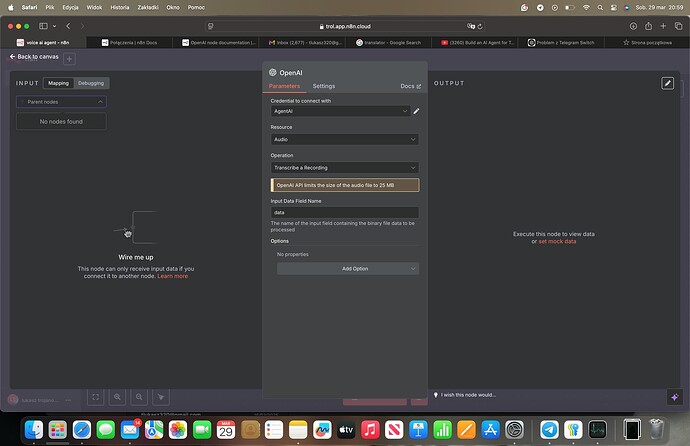Click set mock data link
Screen dimensions: 690x446
pos(557,241)
